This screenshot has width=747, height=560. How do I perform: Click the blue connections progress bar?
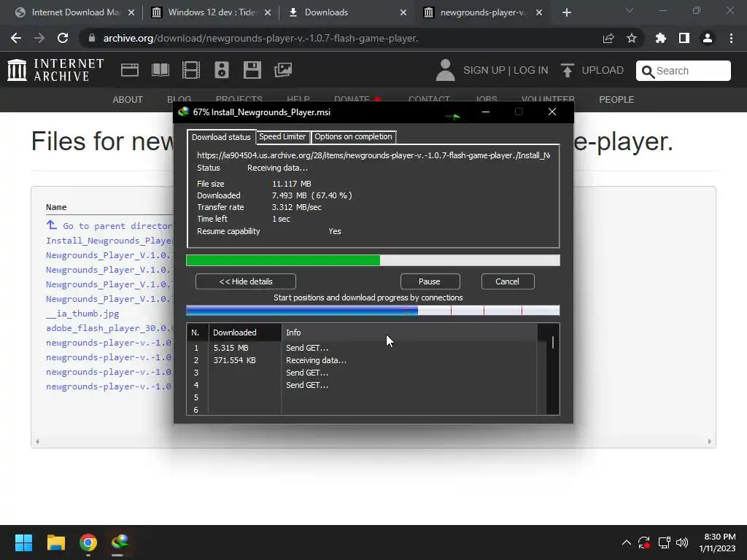coord(373,311)
